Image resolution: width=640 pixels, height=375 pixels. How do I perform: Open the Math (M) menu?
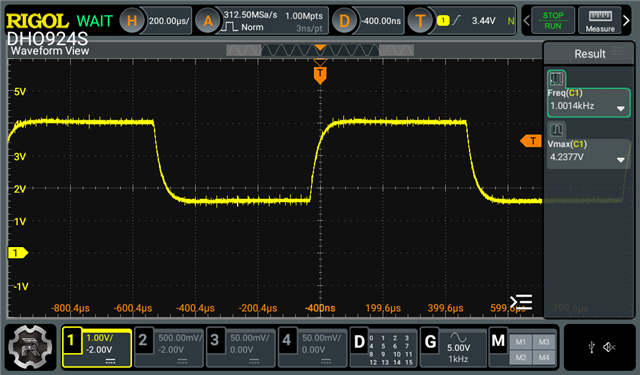[x=498, y=340]
